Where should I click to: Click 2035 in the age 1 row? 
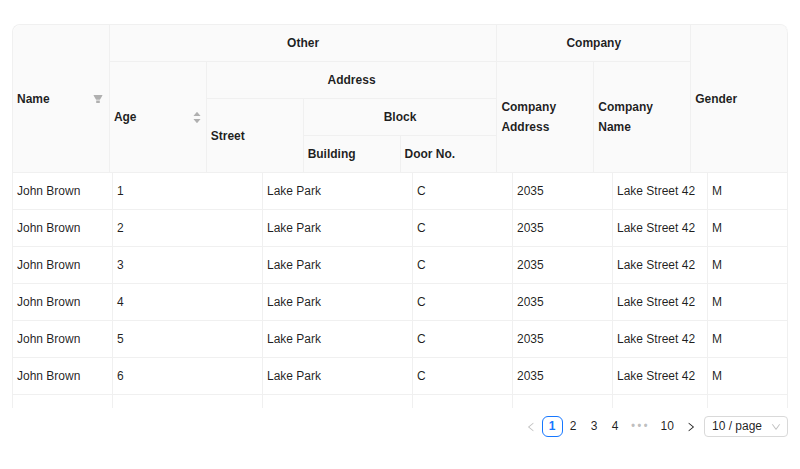[x=530, y=191]
